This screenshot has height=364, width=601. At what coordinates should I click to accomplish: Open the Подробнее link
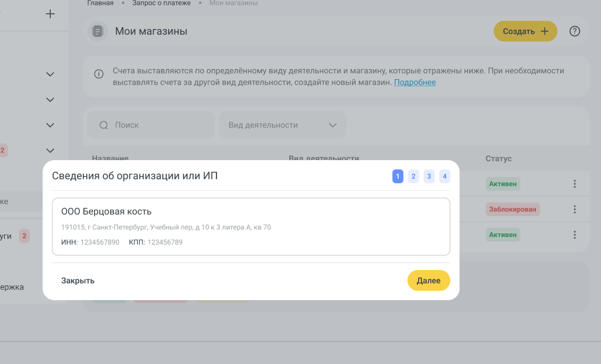tap(415, 82)
